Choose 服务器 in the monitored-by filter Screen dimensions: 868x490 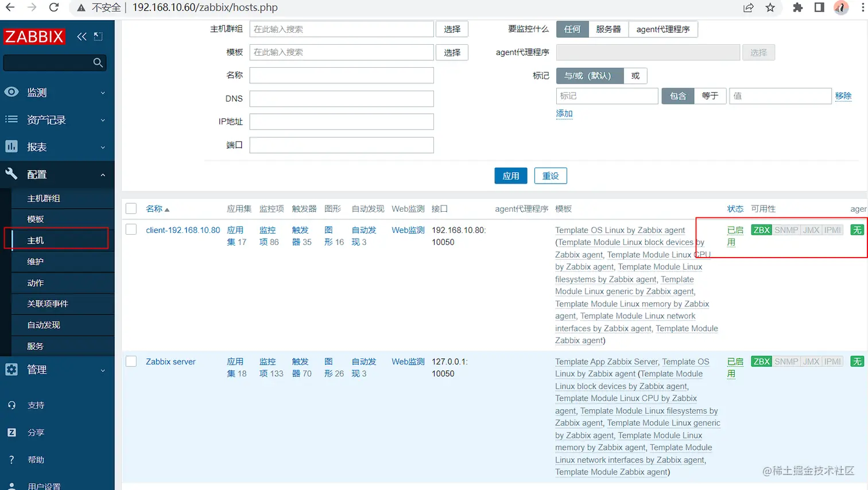point(609,29)
